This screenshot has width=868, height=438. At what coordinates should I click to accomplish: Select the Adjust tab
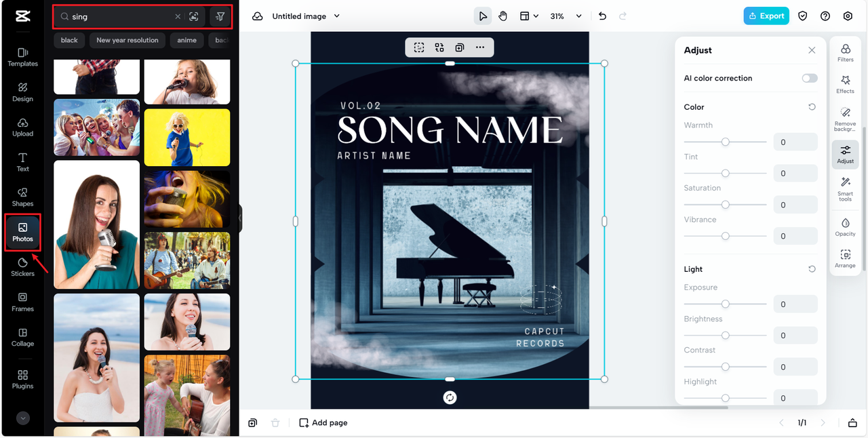pyautogui.click(x=846, y=155)
